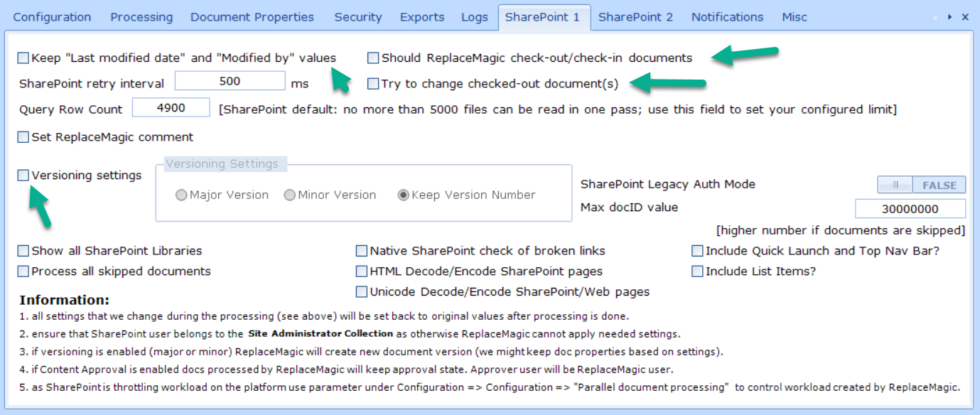
Task: Click the Max docID value field
Action: click(x=910, y=209)
